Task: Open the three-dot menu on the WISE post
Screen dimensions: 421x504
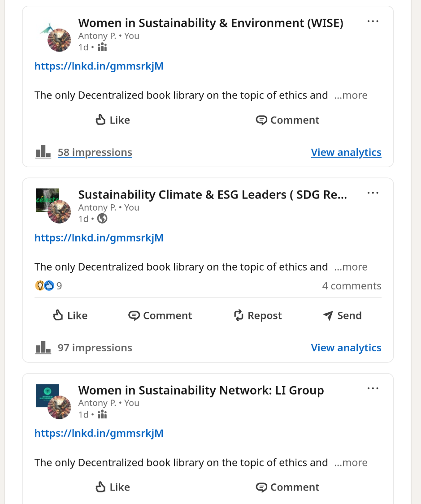Action: pos(373,22)
